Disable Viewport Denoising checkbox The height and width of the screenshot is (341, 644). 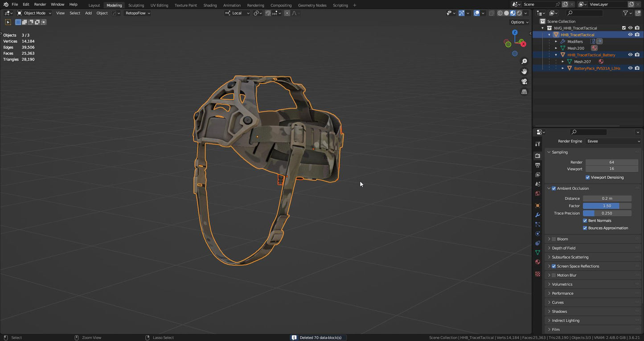(587, 177)
